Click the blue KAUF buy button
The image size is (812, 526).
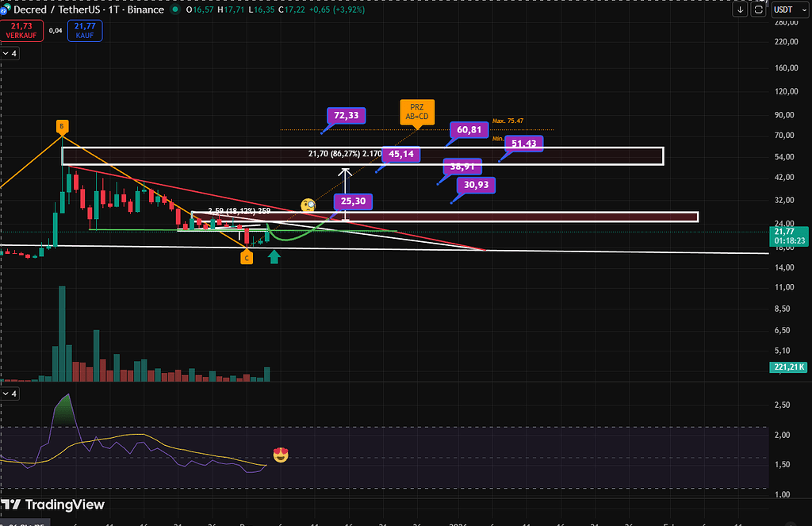[84, 31]
